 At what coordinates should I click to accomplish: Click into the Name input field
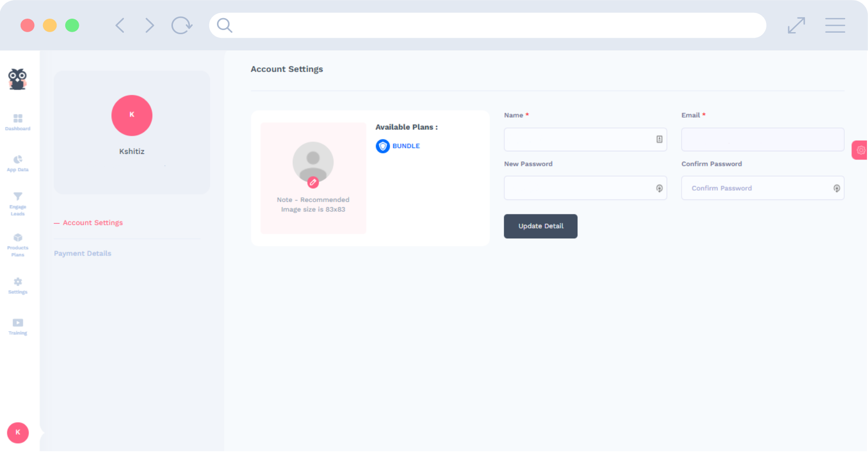577,139
